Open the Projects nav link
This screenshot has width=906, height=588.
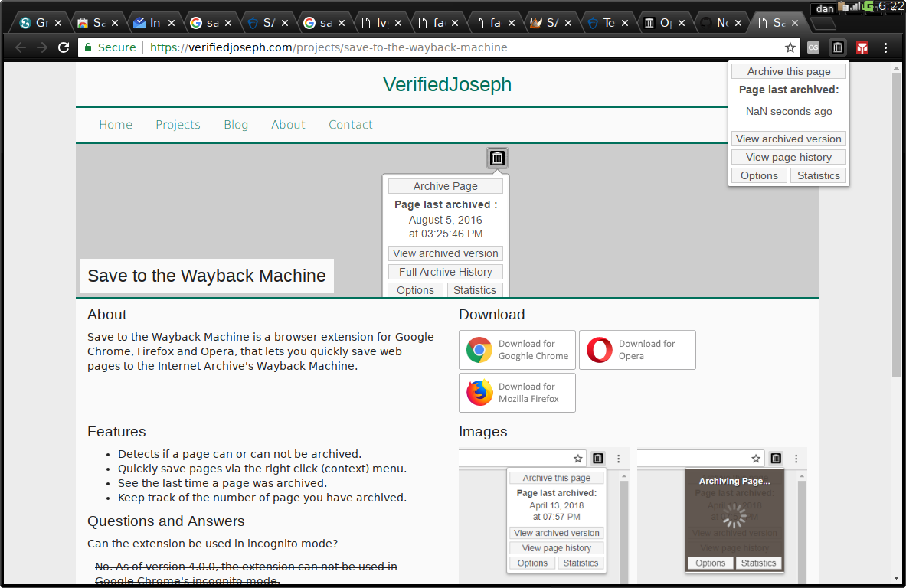click(178, 125)
